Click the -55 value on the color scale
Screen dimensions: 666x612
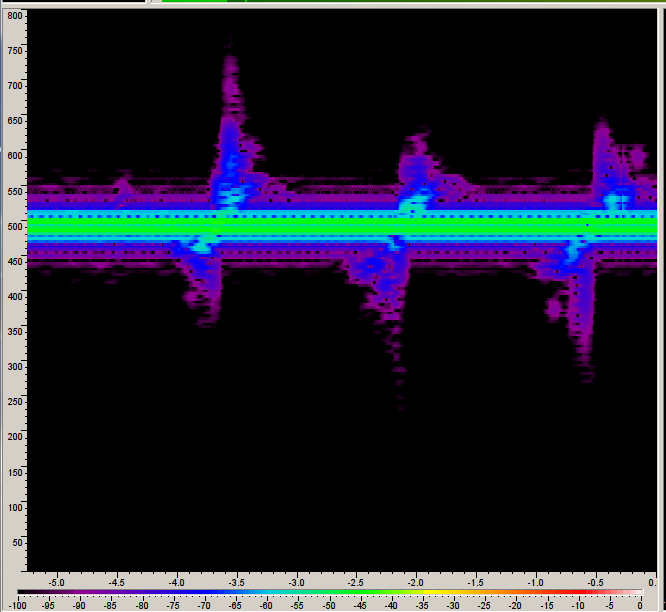point(297,606)
